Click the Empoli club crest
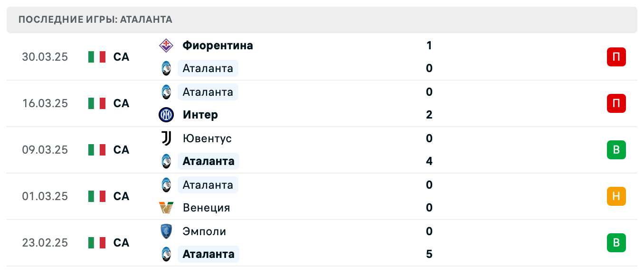The width and height of the screenshot is (644, 275). click(166, 231)
